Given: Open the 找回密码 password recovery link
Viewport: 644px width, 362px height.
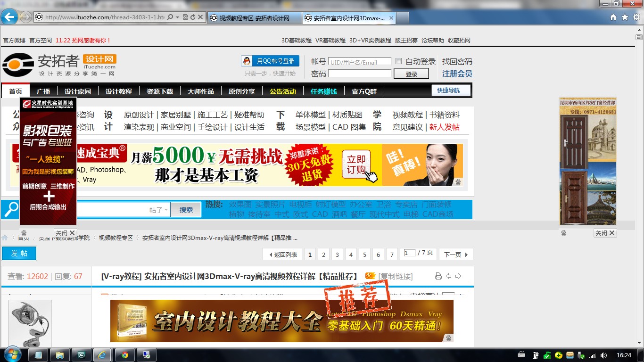Looking at the screenshot, I should (x=457, y=61).
